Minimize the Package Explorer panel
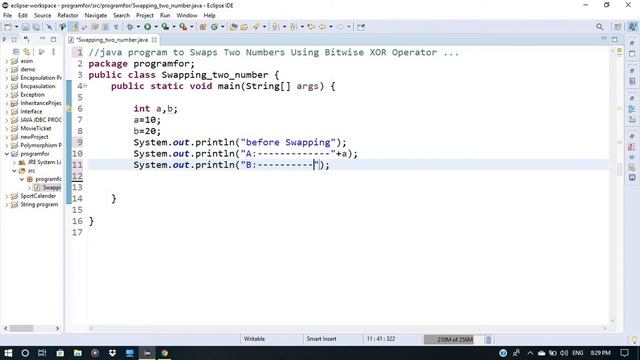The width and height of the screenshot is (640, 360). click(x=42, y=39)
